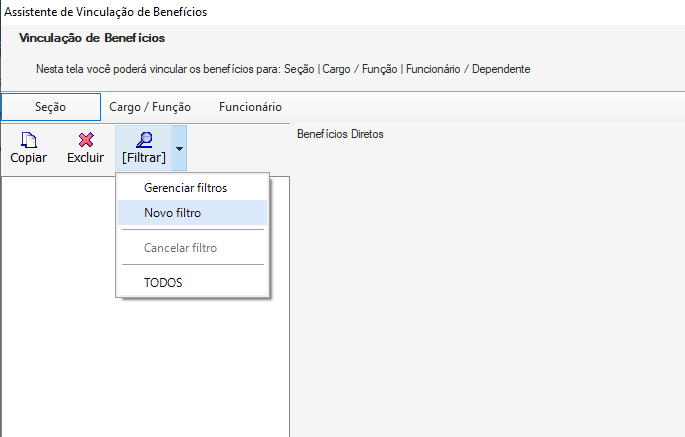The image size is (685, 437).
Task: Click the Copiar document icon
Action: [28, 141]
